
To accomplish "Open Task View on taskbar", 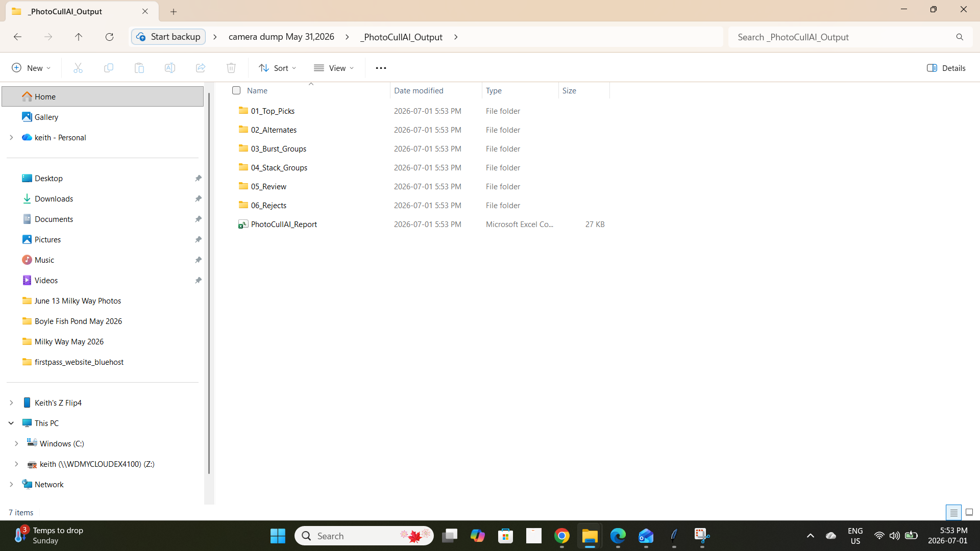I will tap(450, 536).
